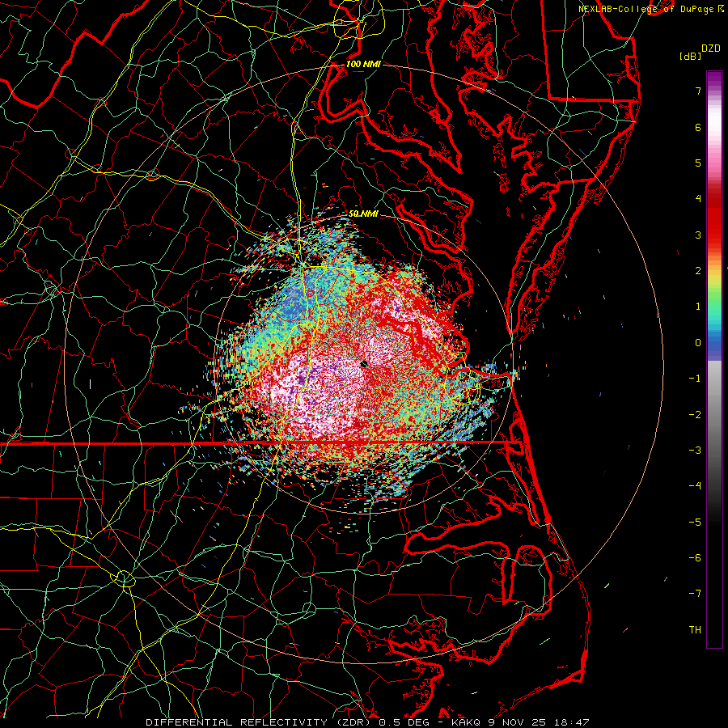Click the purple top of the color bar
728x728 pixels.
[714, 80]
